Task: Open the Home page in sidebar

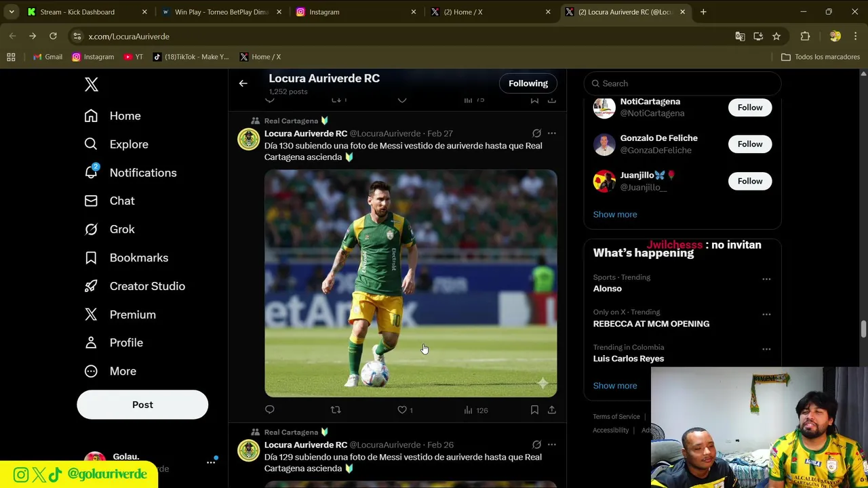Action: [x=113, y=116]
